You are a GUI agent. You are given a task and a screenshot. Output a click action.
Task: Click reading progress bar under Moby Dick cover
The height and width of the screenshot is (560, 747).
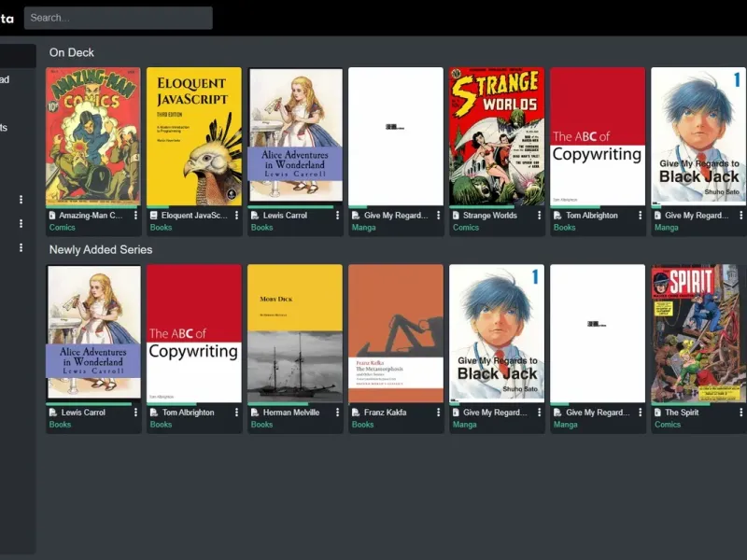295,404
